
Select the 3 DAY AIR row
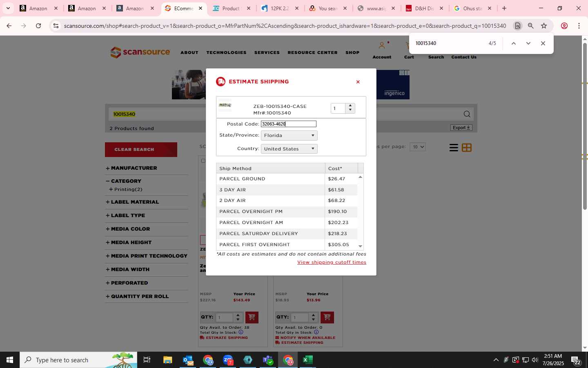(x=287, y=190)
